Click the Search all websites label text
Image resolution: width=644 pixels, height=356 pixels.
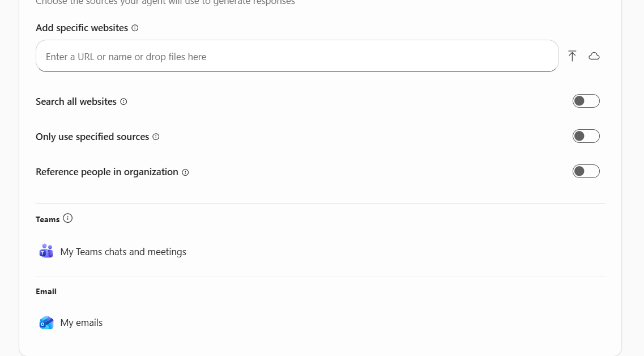pos(76,101)
